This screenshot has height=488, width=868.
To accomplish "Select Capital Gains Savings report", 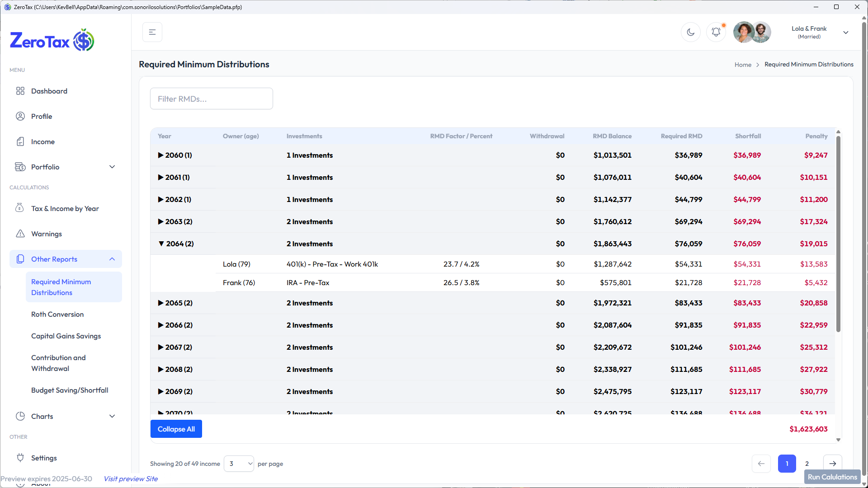I will coord(66,336).
